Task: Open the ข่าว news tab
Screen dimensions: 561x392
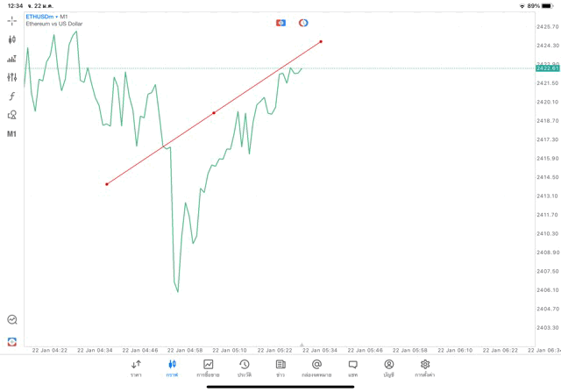Action: (x=280, y=367)
